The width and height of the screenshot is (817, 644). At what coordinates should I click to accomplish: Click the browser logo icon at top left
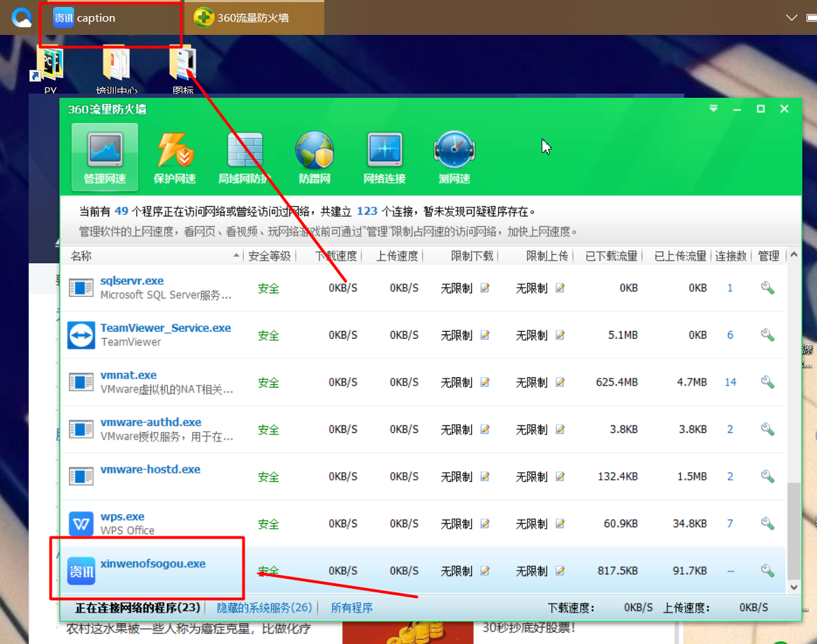click(x=22, y=17)
